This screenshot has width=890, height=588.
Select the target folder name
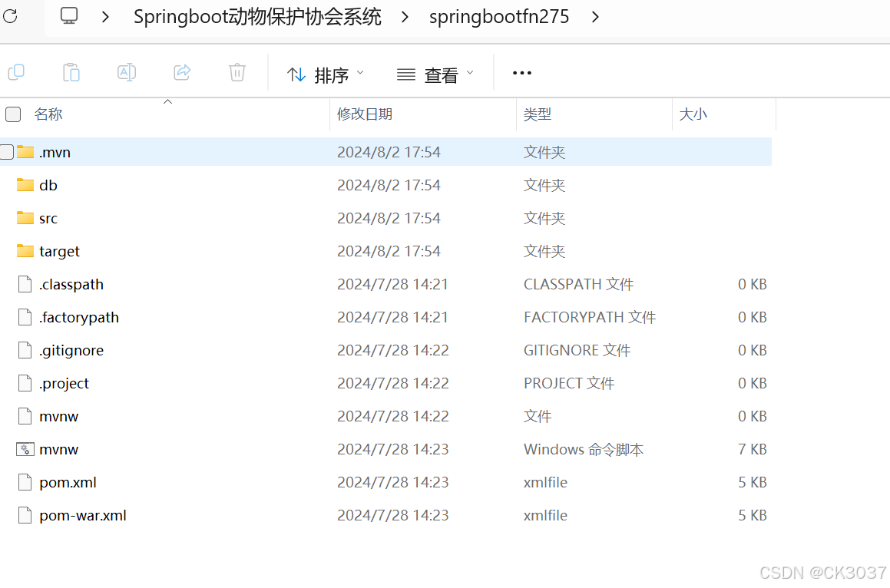point(60,252)
